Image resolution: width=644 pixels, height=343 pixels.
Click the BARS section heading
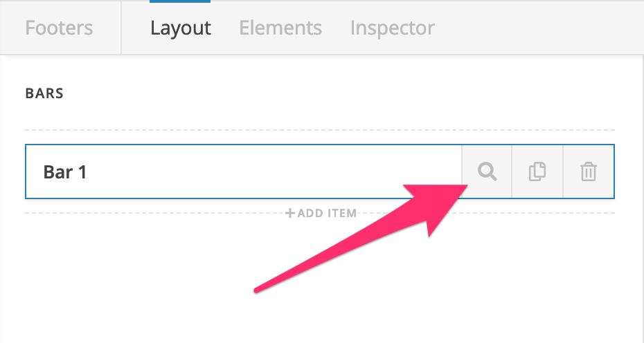pyautogui.click(x=44, y=93)
